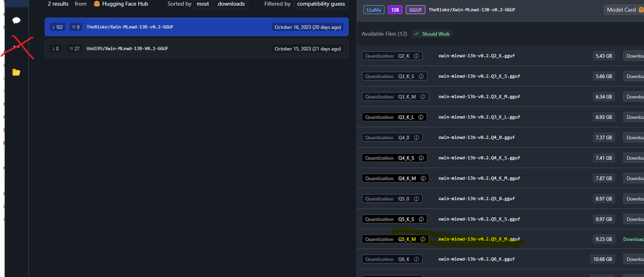This screenshot has height=277, width=644.
Task: Click the date October 15, 2023 (21 days ago)
Action: coord(307,49)
